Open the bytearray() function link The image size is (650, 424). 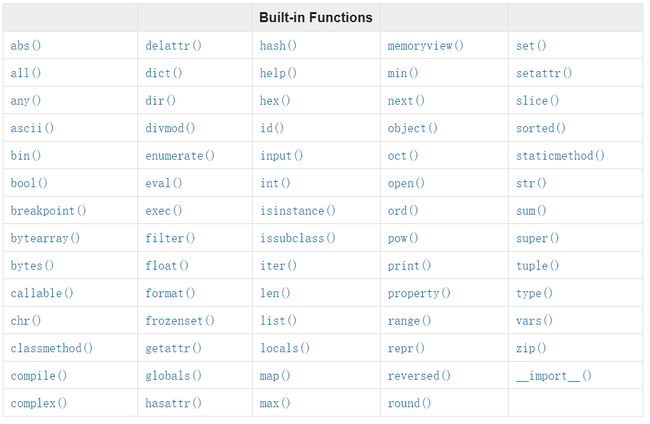pos(45,238)
